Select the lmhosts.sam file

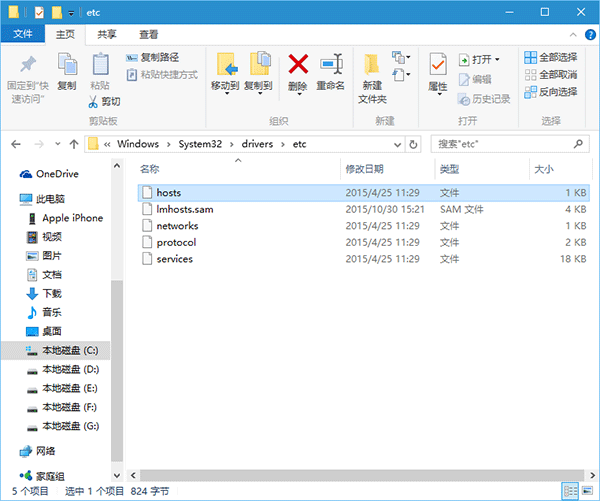pyautogui.click(x=363, y=209)
